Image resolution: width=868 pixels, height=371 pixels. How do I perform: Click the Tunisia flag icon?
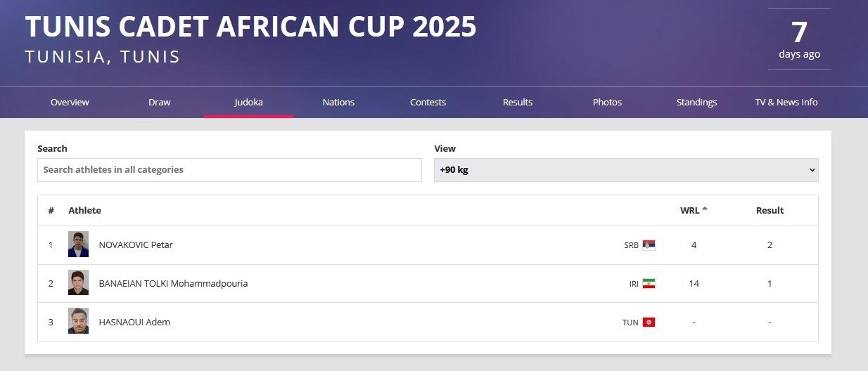649,323
